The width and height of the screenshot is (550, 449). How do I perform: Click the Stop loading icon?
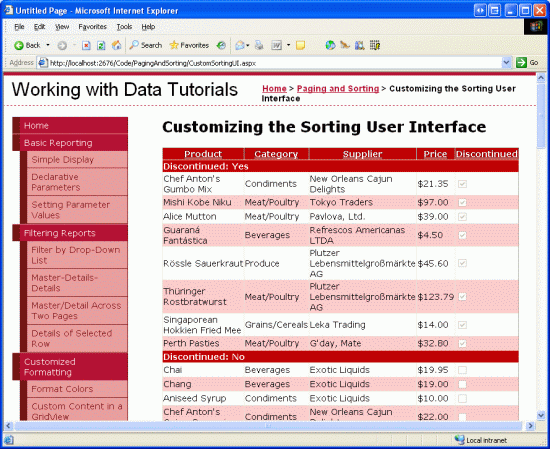pyautogui.click(x=86, y=45)
